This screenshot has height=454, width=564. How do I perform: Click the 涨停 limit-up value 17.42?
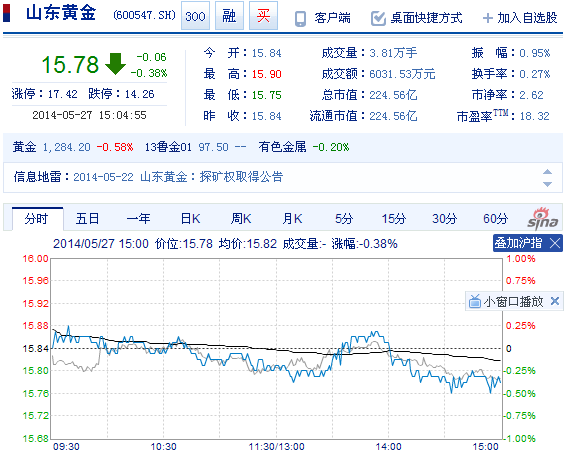[x=63, y=94]
